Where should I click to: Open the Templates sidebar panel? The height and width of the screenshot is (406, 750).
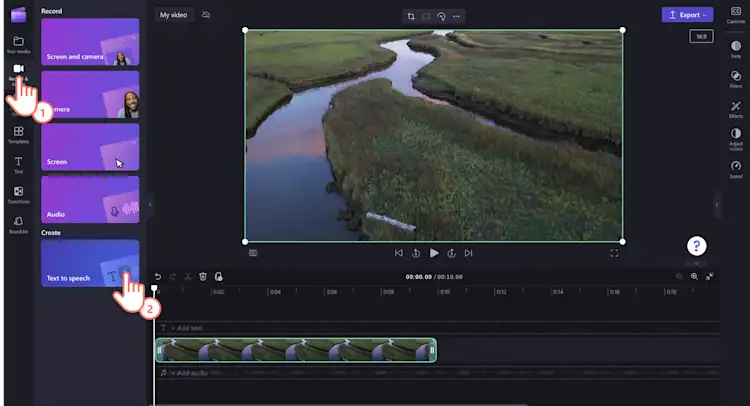(x=18, y=133)
